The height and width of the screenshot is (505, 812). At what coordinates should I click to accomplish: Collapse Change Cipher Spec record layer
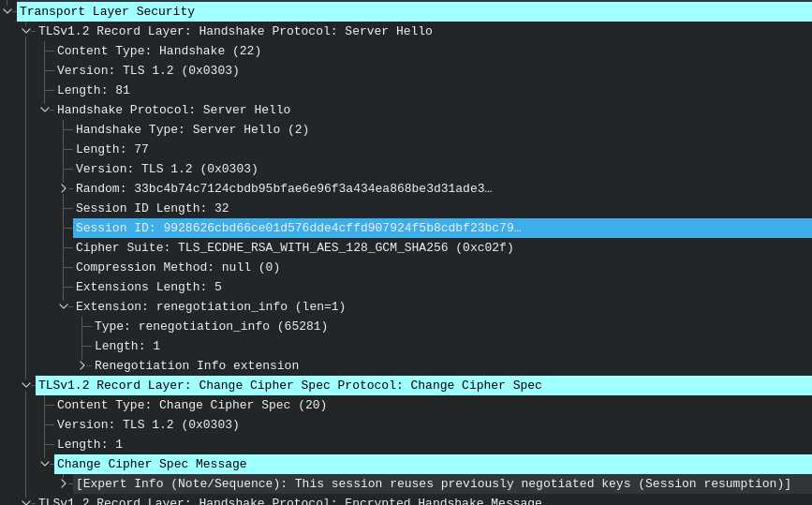pos(26,385)
